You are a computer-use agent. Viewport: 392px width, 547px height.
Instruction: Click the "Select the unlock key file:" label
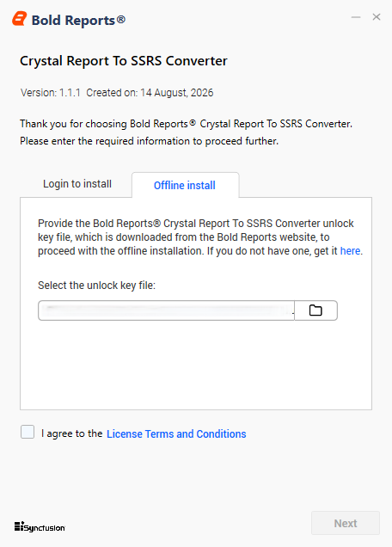tap(96, 286)
